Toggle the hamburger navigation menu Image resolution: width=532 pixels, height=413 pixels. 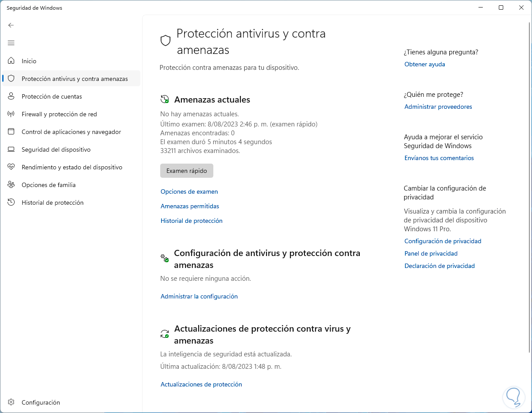click(x=11, y=43)
